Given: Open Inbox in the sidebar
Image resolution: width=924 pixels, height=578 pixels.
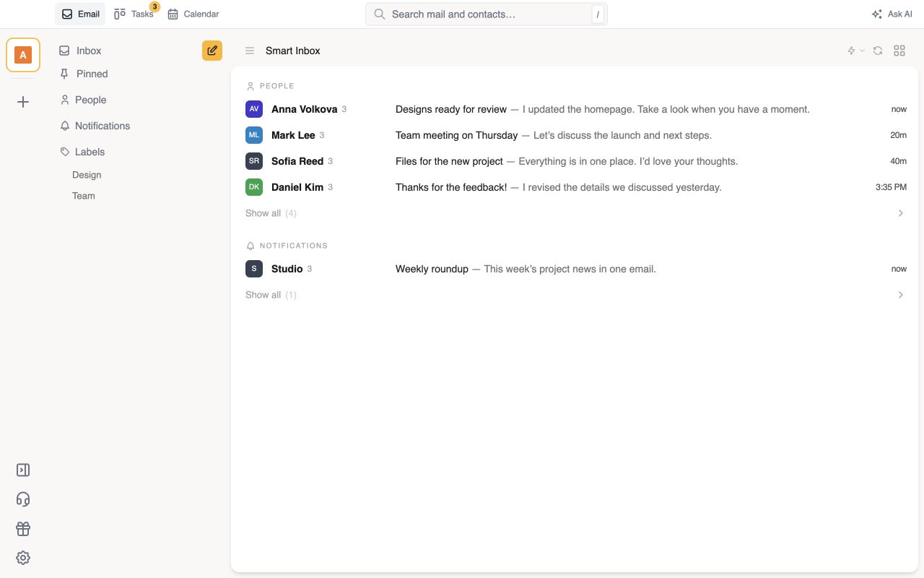Looking at the screenshot, I should point(80,51).
